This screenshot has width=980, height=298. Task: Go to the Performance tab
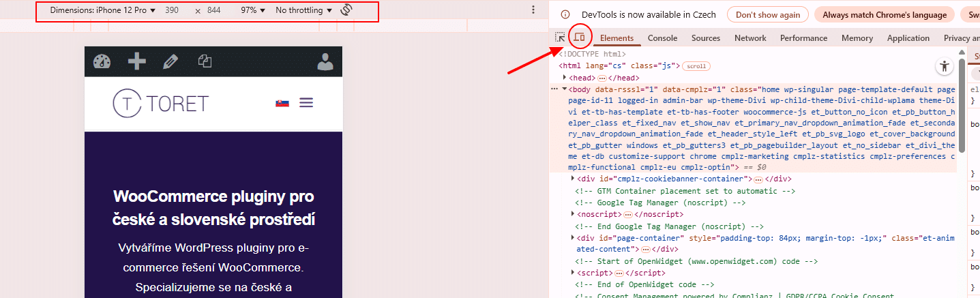click(804, 38)
